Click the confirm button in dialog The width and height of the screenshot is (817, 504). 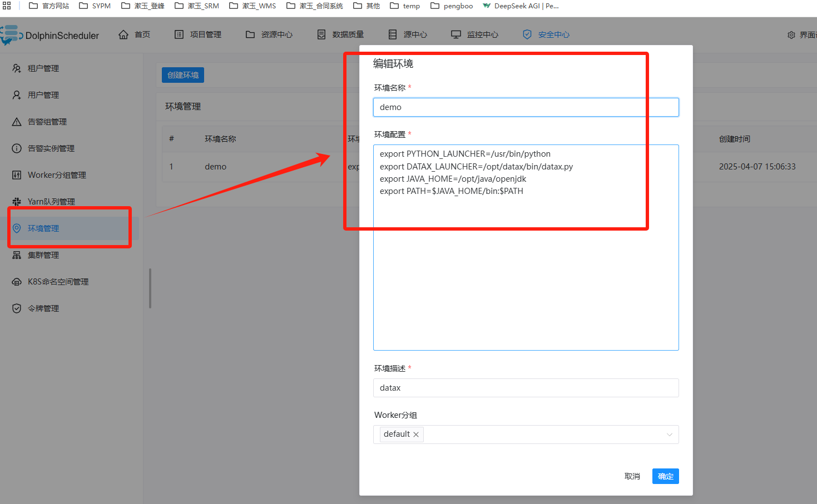665,476
